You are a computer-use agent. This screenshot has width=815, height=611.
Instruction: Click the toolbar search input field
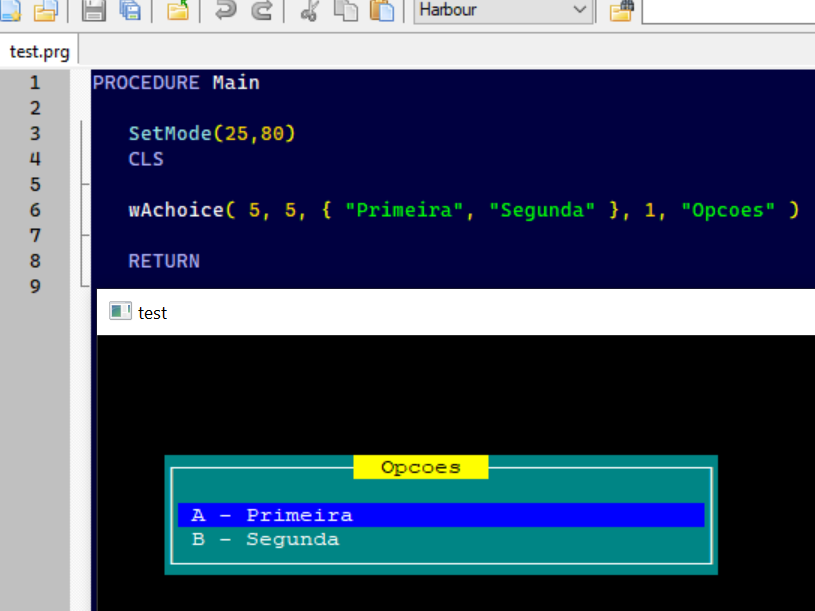point(728,10)
